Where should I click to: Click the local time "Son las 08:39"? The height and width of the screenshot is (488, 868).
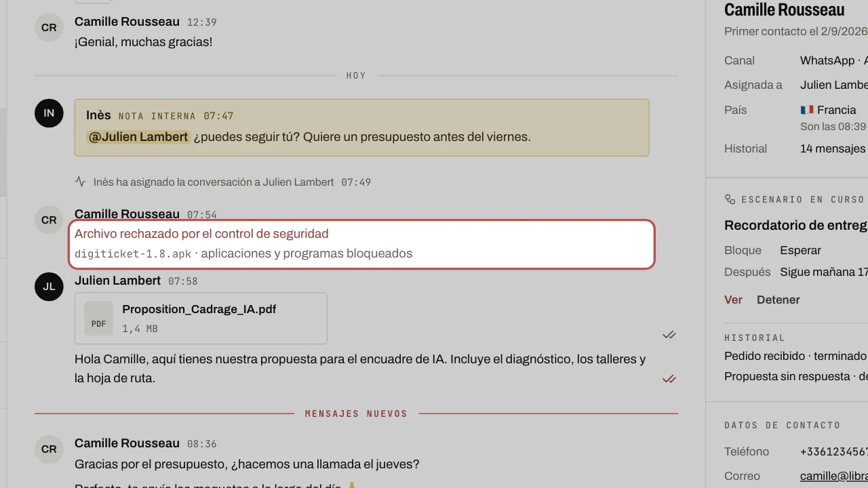(x=833, y=127)
